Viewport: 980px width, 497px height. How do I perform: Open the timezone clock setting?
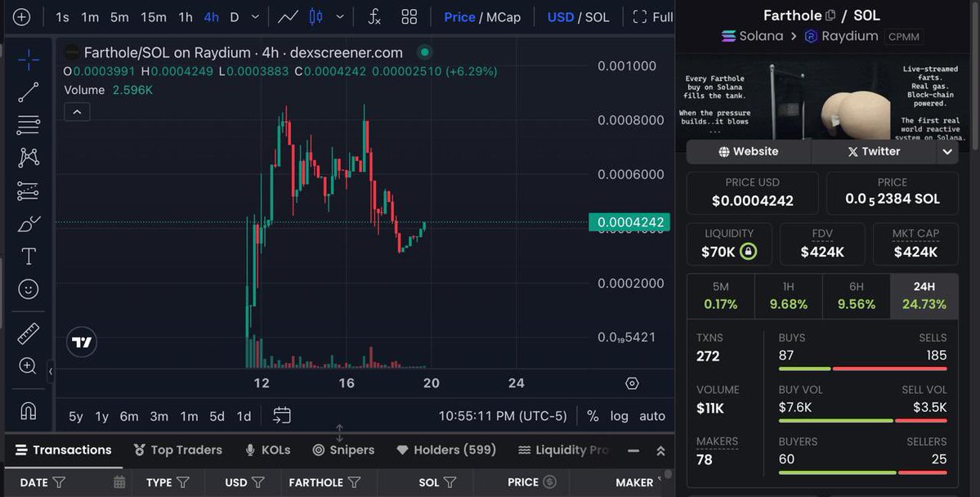503,416
